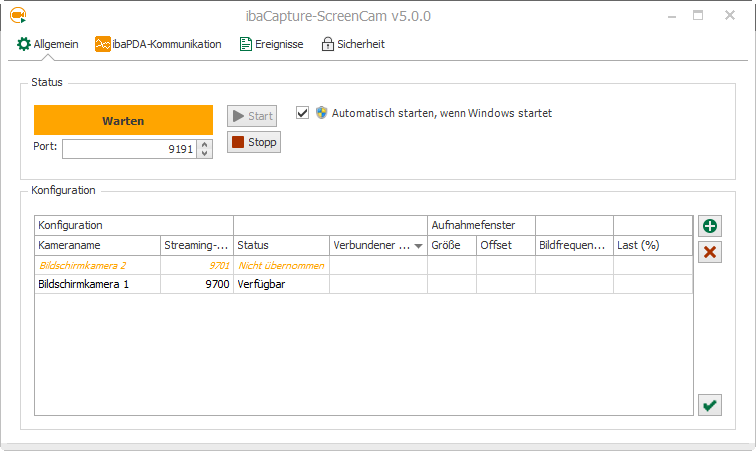Viewport: 756px width, 451px height.
Task: Go to the Sicherheit tab
Action: point(352,44)
